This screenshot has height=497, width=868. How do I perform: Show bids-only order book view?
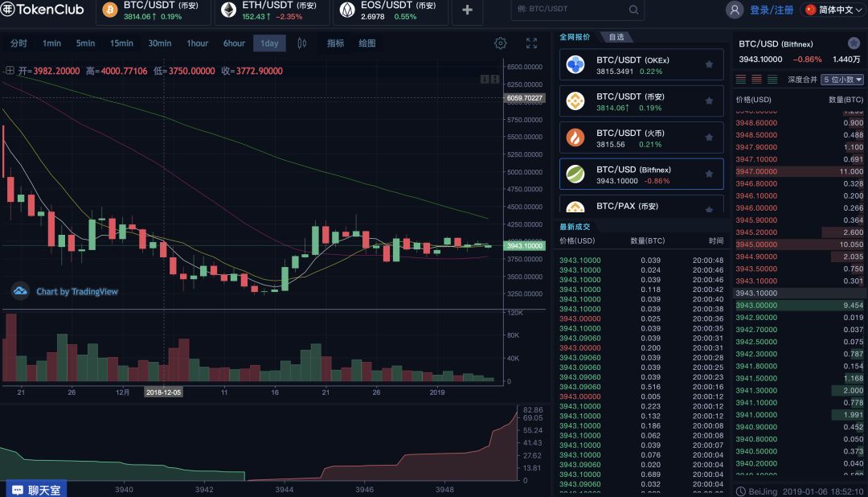click(x=772, y=80)
